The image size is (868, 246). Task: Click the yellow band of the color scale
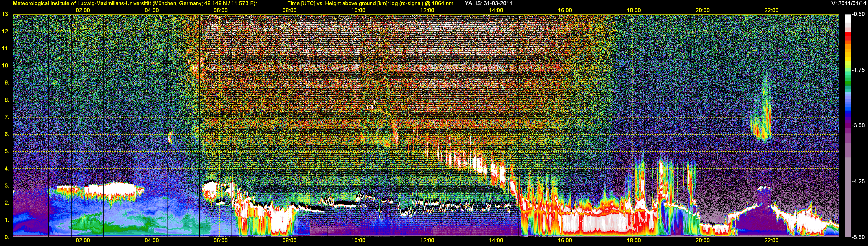click(848, 59)
